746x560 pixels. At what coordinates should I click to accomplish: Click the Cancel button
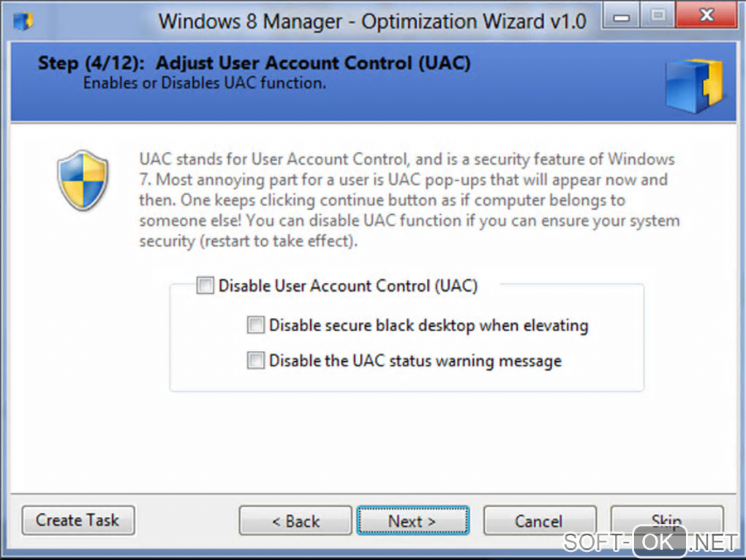coord(539,521)
